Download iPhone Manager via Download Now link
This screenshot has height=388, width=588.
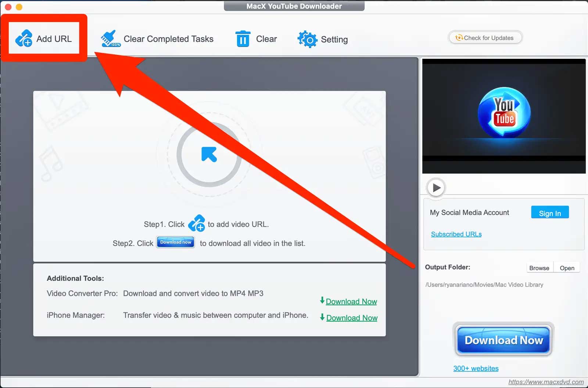(x=351, y=318)
